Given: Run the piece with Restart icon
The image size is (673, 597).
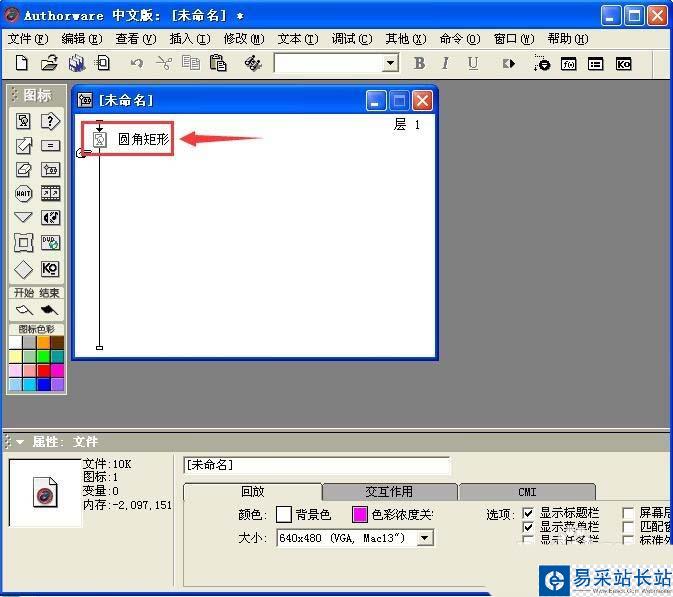Looking at the screenshot, I should (509, 64).
